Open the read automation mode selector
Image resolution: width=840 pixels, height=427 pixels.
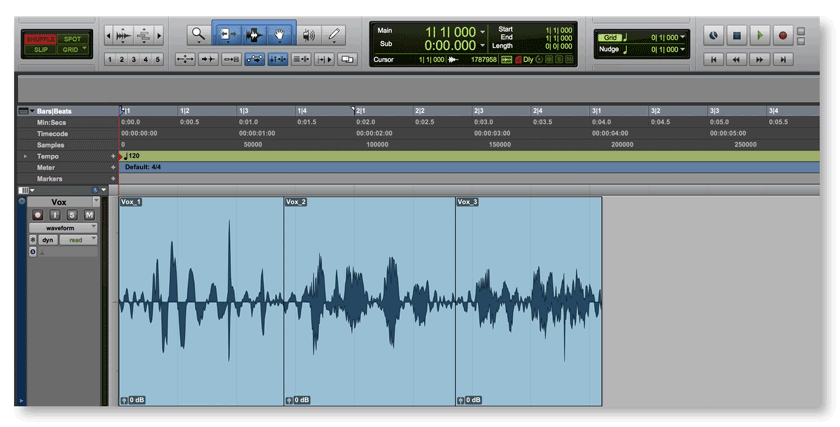pyautogui.click(x=78, y=240)
